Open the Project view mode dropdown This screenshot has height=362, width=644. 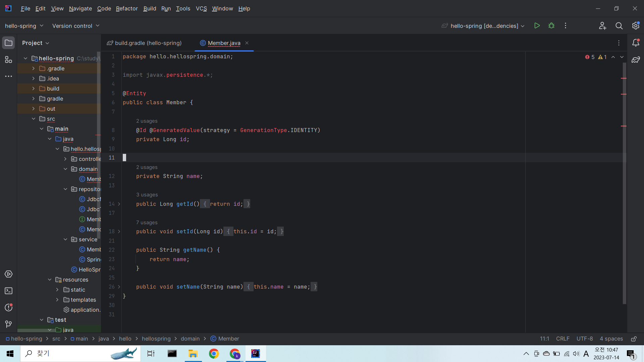pyautogui.click(x=36, y=43)
